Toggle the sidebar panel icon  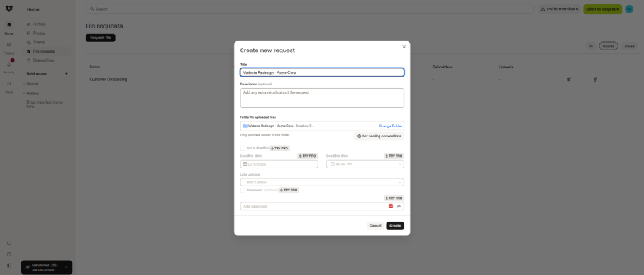[x=9, y=266]
